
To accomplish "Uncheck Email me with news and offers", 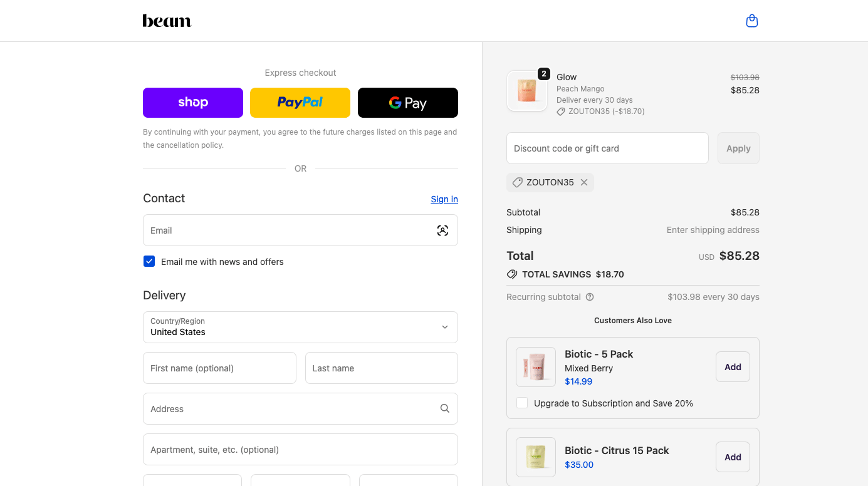I will (x=149, y=261).
